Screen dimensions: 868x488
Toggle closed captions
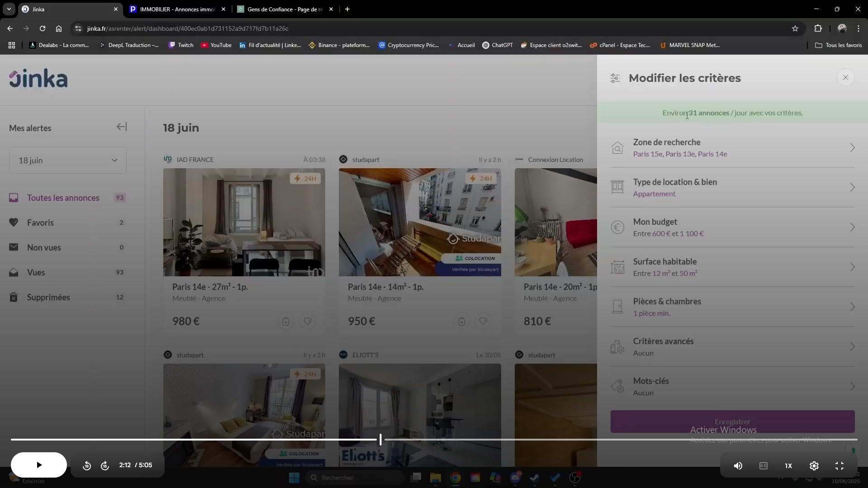click(763, 466)
